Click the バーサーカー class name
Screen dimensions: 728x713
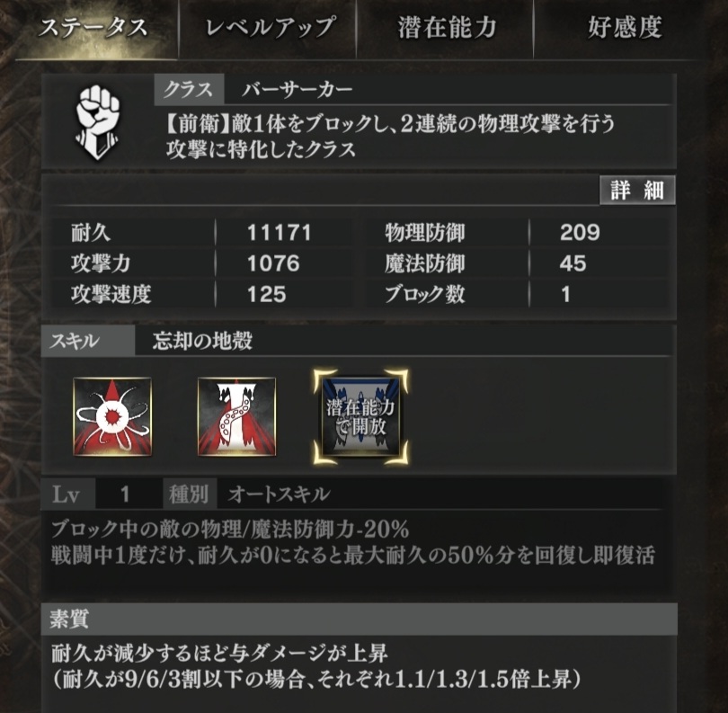pos(297,89)
